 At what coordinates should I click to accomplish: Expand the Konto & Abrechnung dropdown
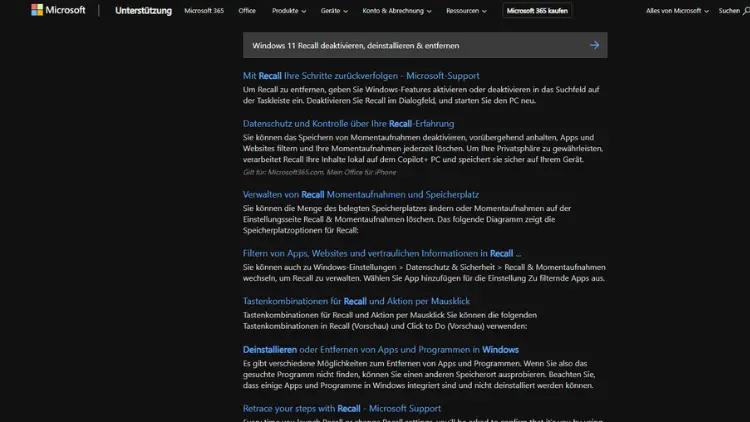(397, 11)
